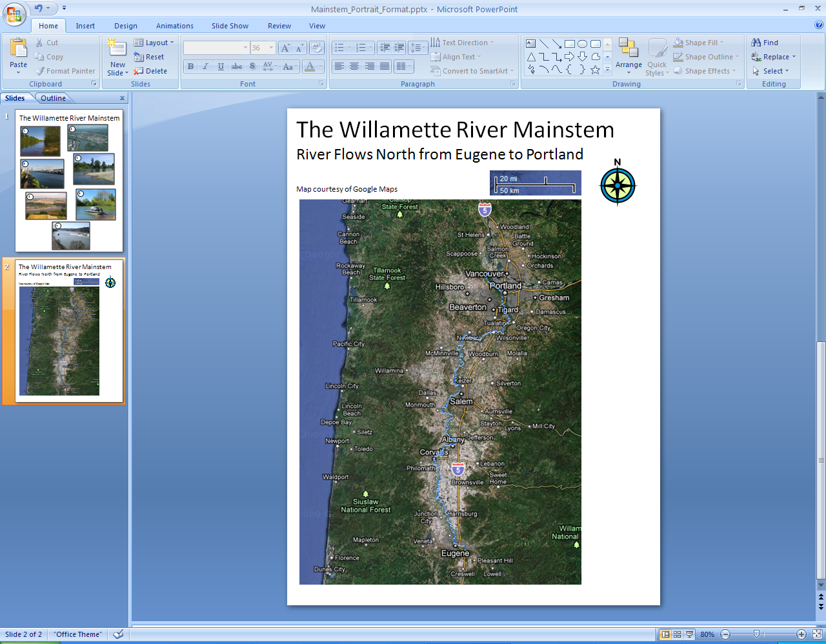Click the Arrange icon in Drawing group

pos(628,48)
